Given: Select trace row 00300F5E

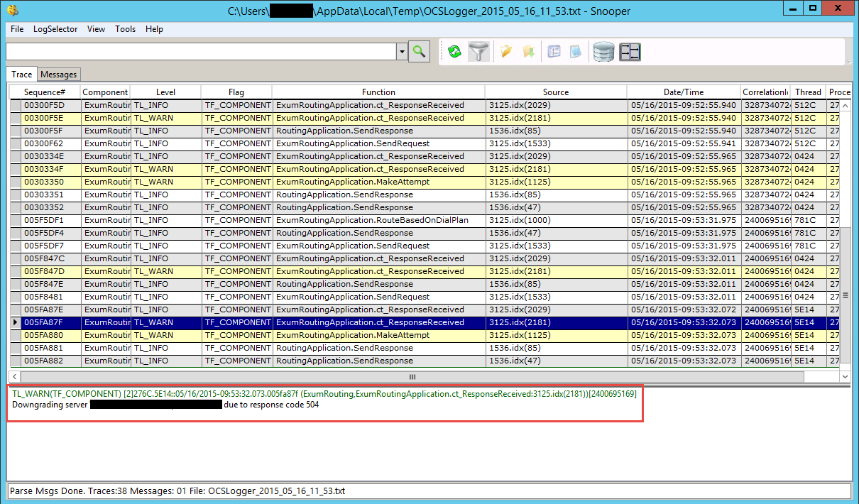Looking at the screenshot, I should 424,118.
